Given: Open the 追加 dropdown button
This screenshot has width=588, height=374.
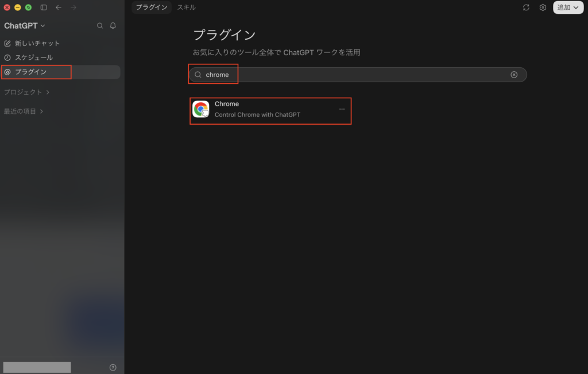Looking at the screenshot, I should tap(568, 7).
